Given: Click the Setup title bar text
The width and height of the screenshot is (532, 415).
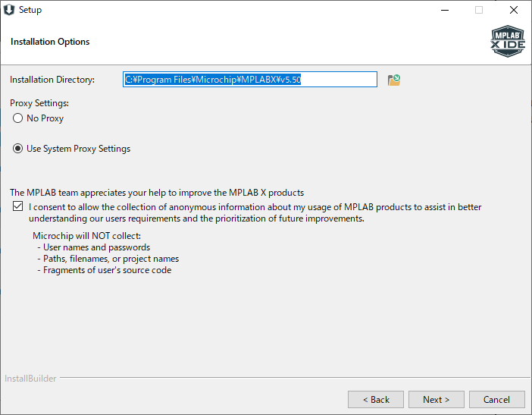Looking at the screenshot, I should coord(30,10).
